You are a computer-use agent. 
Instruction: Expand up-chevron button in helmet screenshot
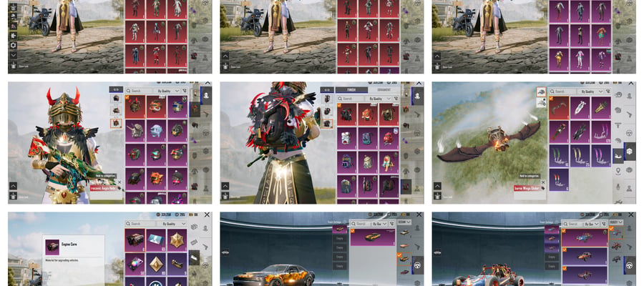point(13,186)
